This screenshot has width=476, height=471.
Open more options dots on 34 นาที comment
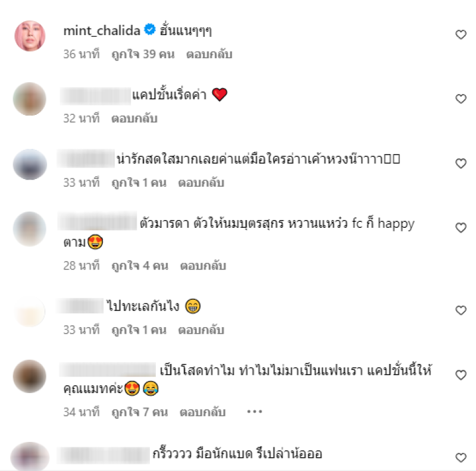click(x=255, y=412)
